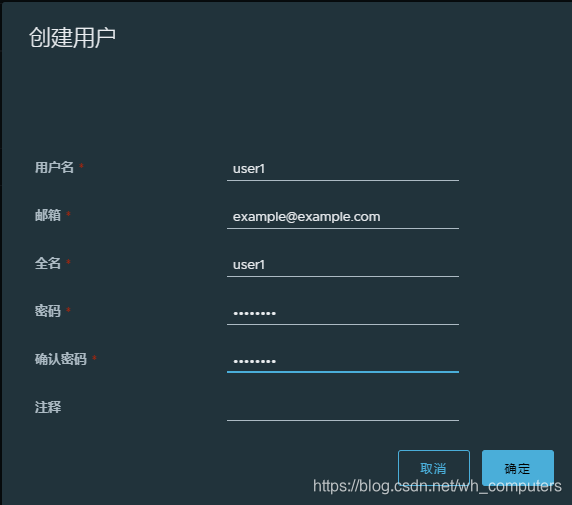Click the 注释 label

(48, 407)
